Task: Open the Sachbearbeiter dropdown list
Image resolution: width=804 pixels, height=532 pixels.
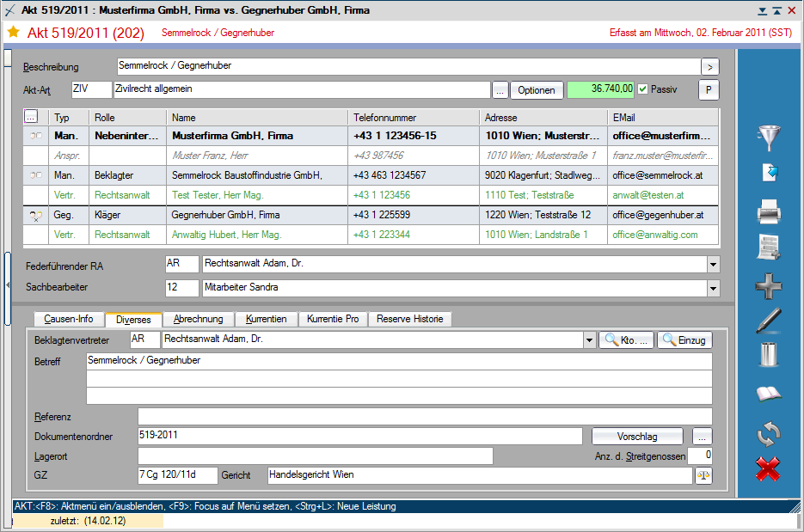Action: [713, 288]
